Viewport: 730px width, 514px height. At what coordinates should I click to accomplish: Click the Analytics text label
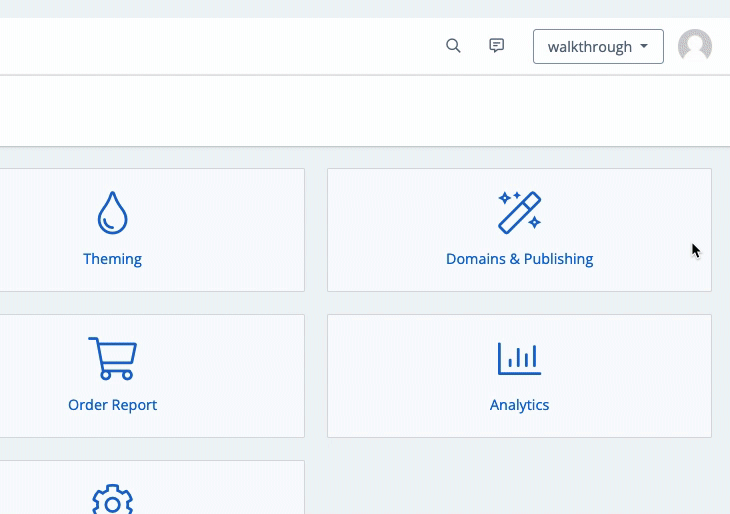coord(519,405)
